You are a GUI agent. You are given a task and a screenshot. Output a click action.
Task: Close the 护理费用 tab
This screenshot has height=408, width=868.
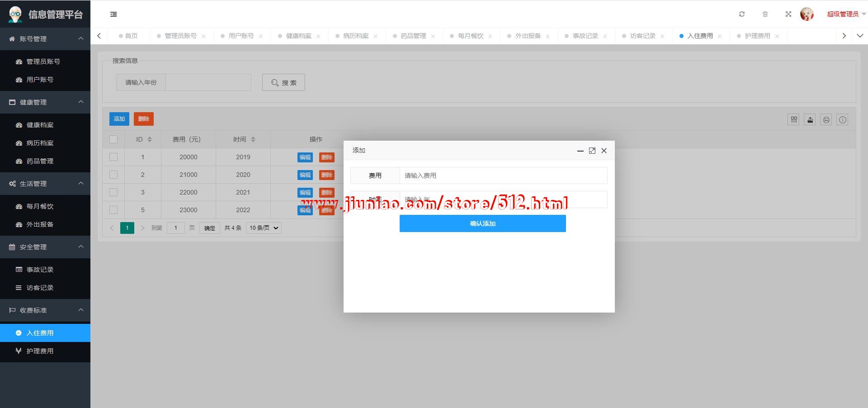(777, 36)
